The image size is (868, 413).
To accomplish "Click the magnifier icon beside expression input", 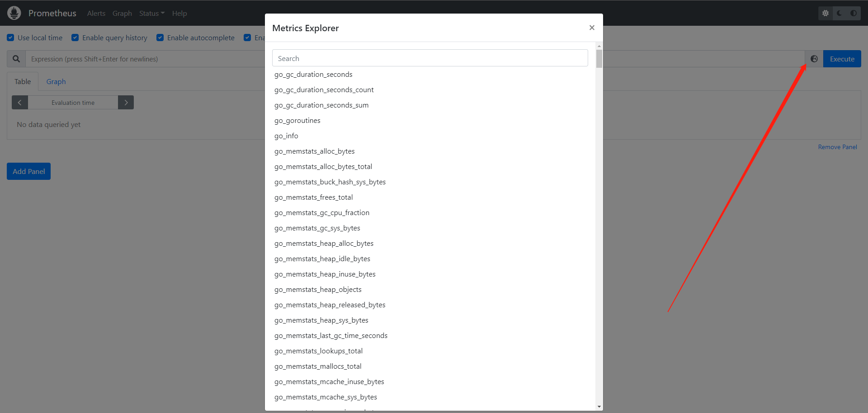I will pyautogui.click(x=16, y=59).
